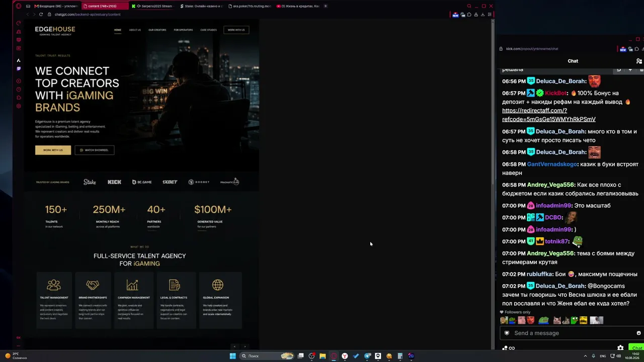
Task: Click the Home navigation link
Action: [x=118, y=30]
